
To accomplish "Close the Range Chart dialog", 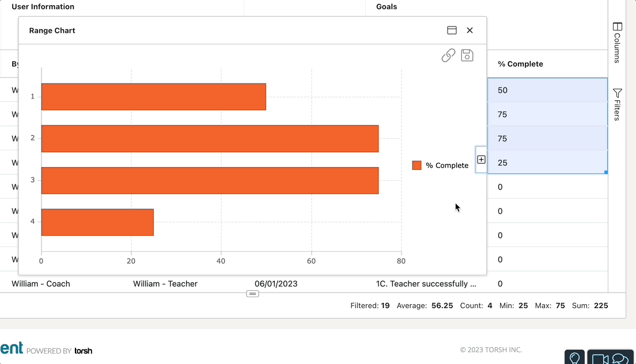I will tap(470, 31).
